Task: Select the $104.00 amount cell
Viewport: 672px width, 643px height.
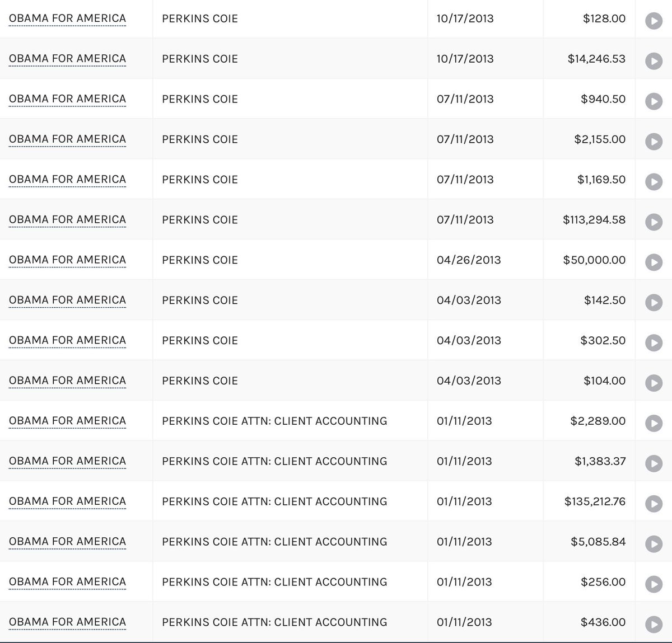Action: coord(589,381)
